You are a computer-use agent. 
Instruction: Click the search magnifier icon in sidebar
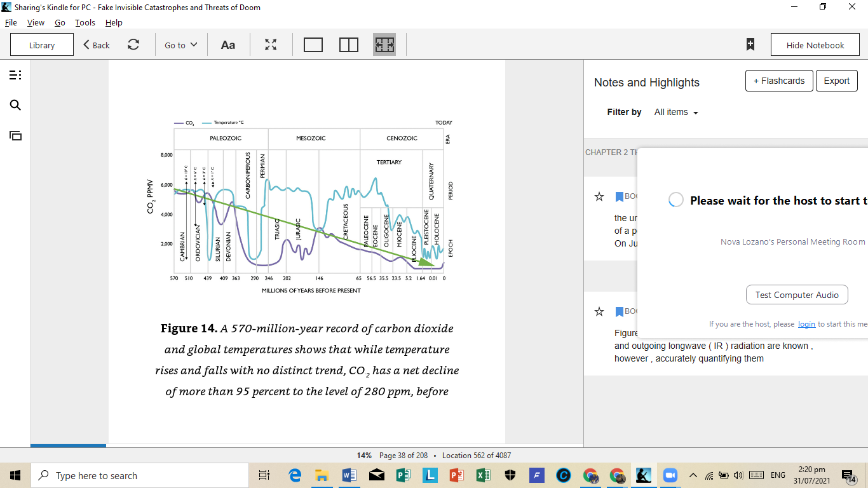[x=15, y=105]
